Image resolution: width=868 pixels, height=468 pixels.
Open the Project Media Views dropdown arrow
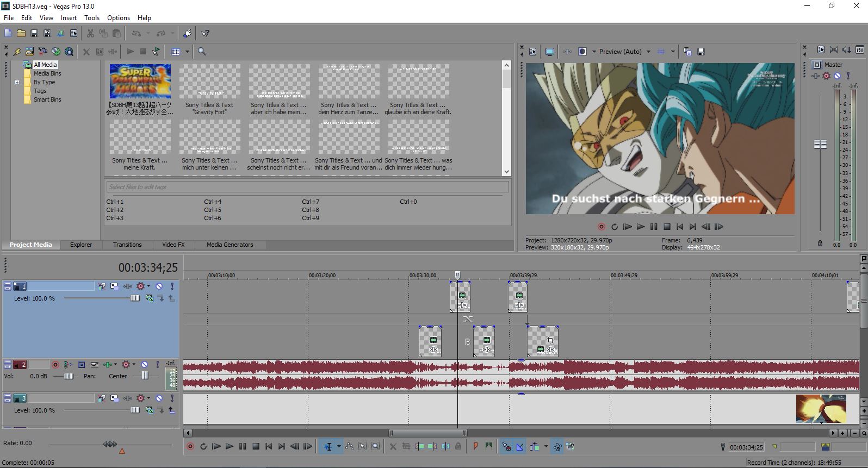187,52
